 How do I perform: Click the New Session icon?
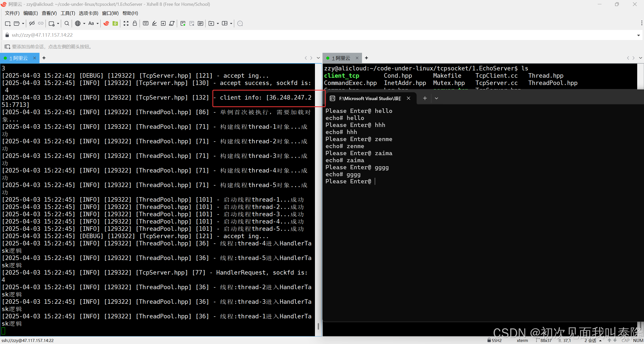pyautogui.click(x=8, y=24)
